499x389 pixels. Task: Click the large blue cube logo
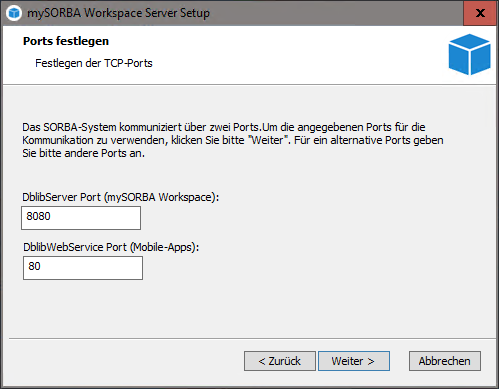tap(469, 54)
